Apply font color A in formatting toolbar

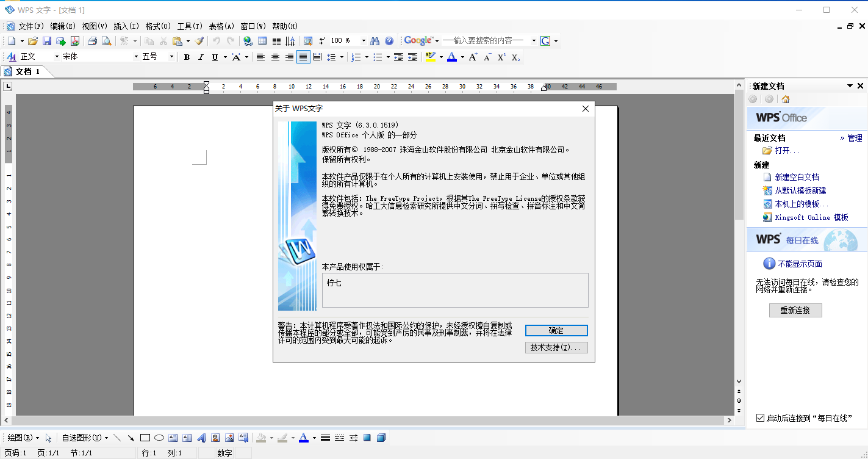[x=451, y=57]
